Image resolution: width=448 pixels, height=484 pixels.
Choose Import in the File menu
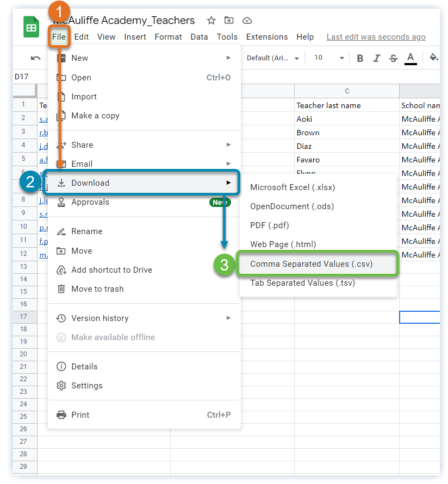pyautogui.click(x=144, y=97)
